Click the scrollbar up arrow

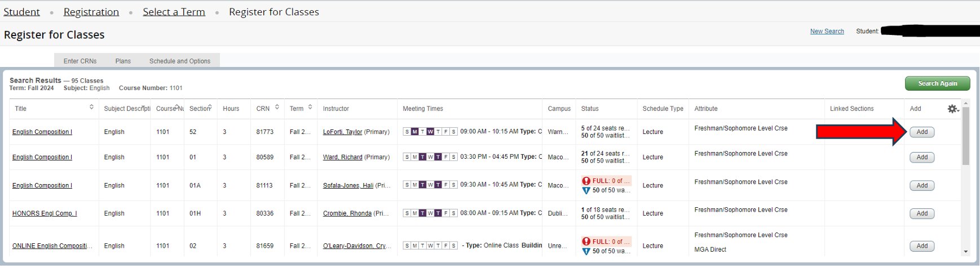coord(966,103)
